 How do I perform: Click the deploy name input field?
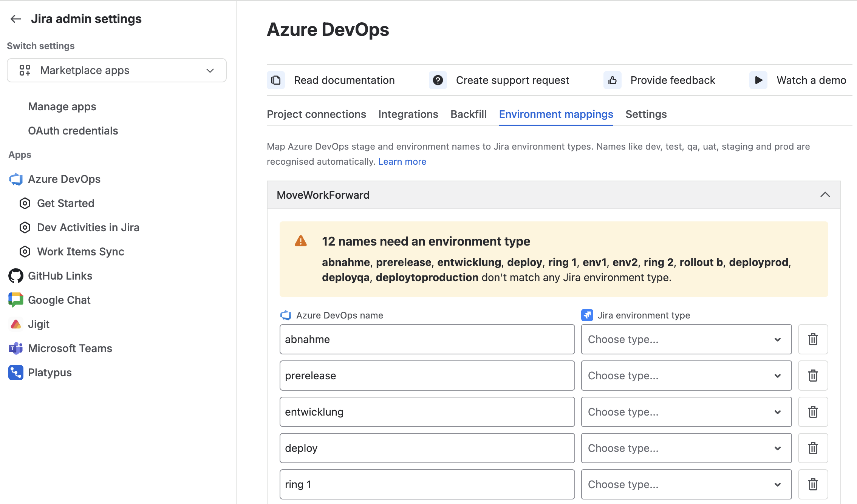point(427,448)
